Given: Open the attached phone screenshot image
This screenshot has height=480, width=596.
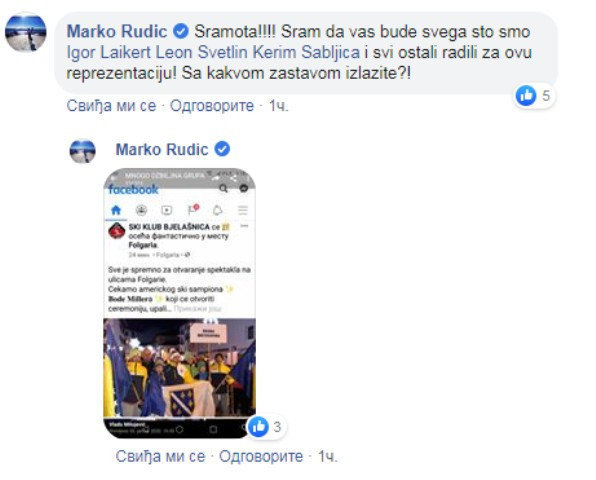Looking at the screenshot, I should coord(179,303).
